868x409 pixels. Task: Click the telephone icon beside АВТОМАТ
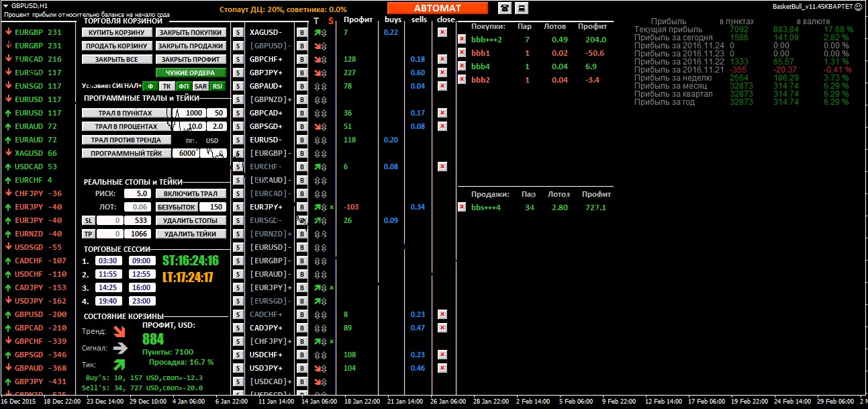click(x=503, y=8)
